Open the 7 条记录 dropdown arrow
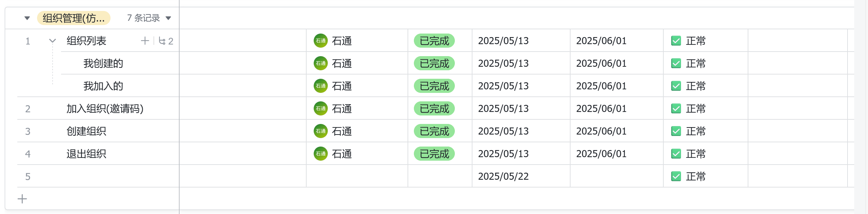The height and width of the screenshot is (214, 868). (168, 18)
